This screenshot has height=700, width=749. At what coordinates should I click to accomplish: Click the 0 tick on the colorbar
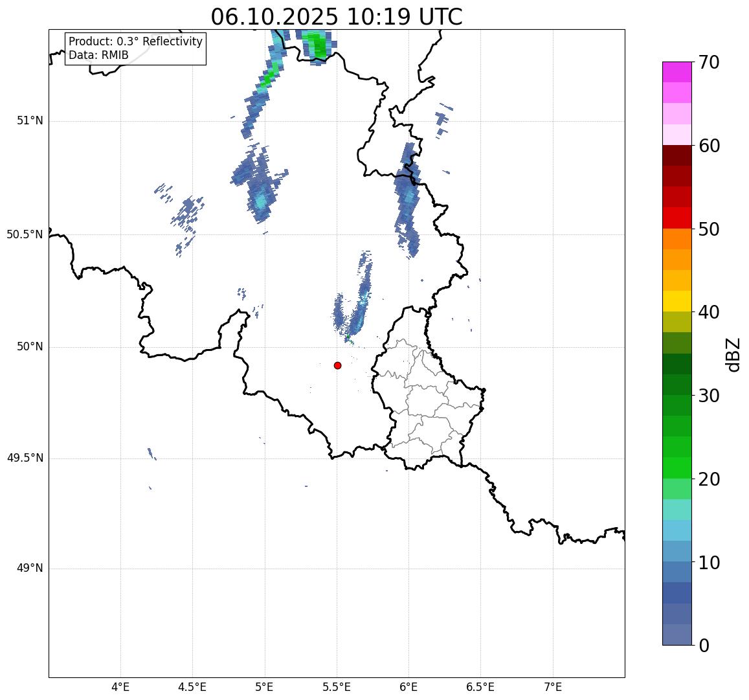click(704, 646)
